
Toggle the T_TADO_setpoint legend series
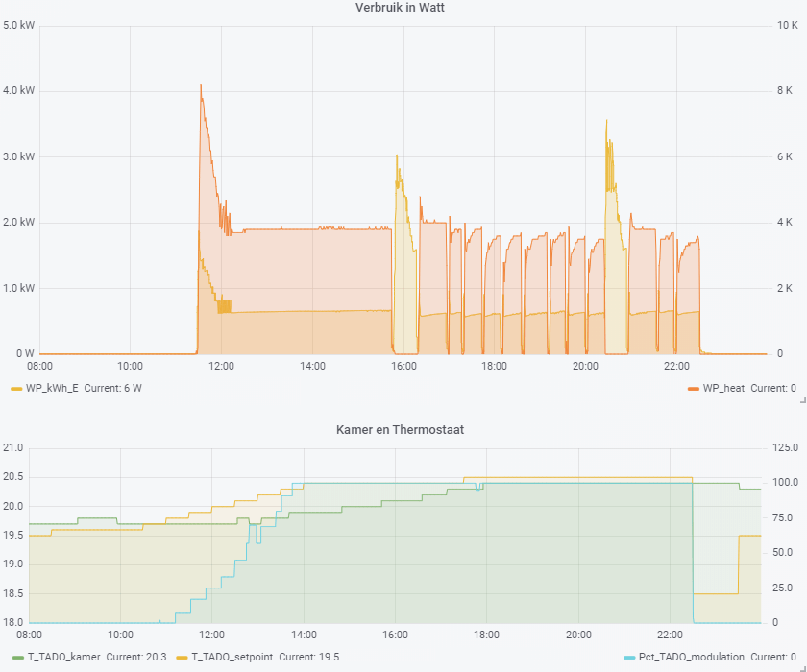(x=232, y=657)
